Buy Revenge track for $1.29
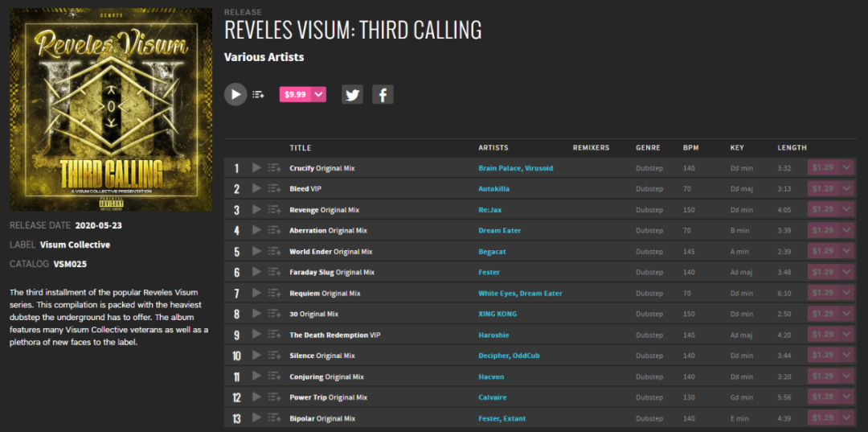The image size is (868, 432). 822,210
